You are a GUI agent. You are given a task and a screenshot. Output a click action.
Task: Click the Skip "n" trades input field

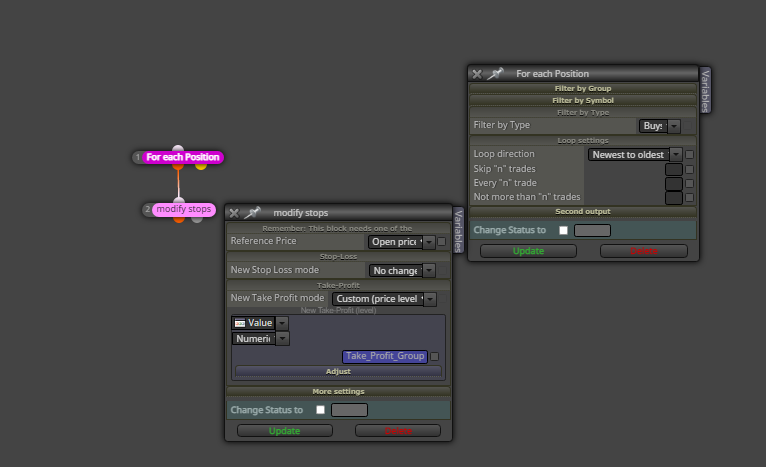(x=674, y=170)
